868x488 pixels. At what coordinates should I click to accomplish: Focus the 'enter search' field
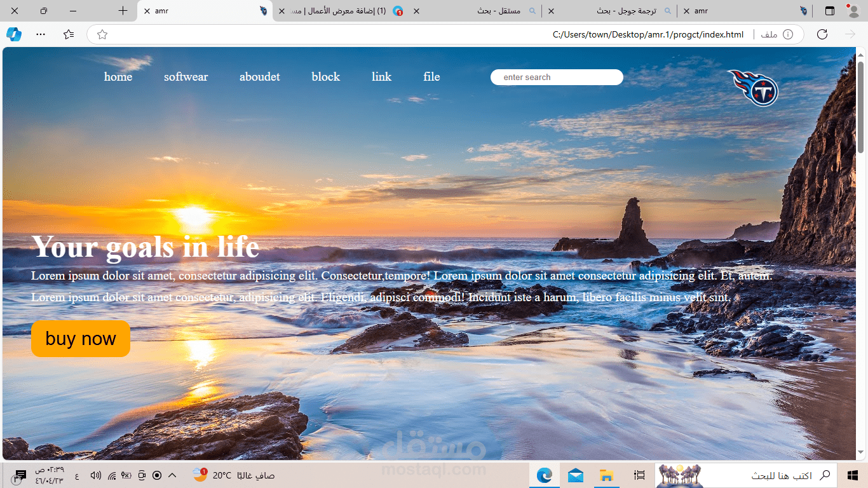(557, 77)
